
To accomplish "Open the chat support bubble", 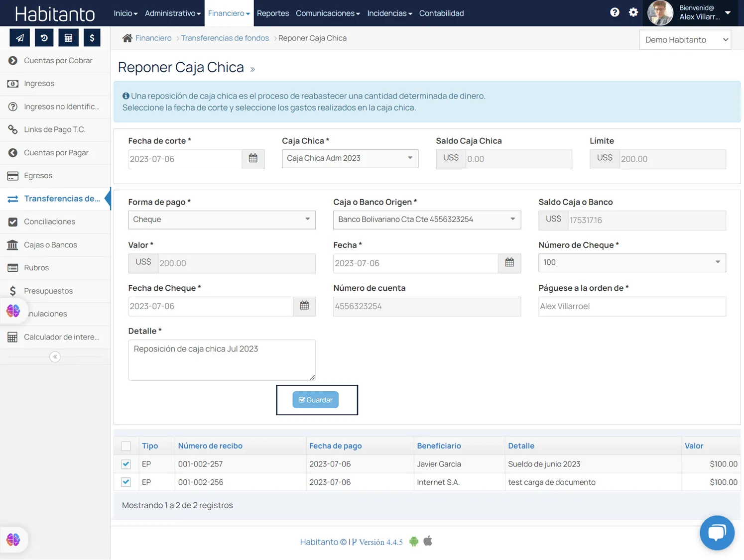I will pos(717,533).
